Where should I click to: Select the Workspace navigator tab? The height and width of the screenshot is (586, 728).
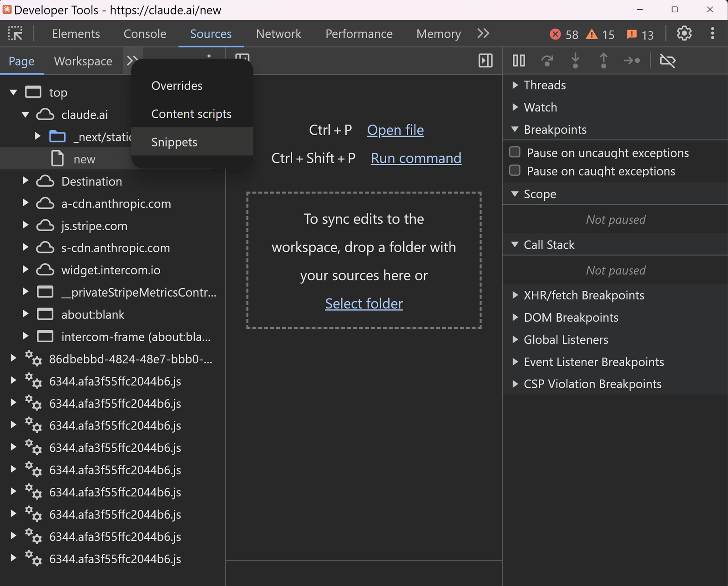(83, 61)
